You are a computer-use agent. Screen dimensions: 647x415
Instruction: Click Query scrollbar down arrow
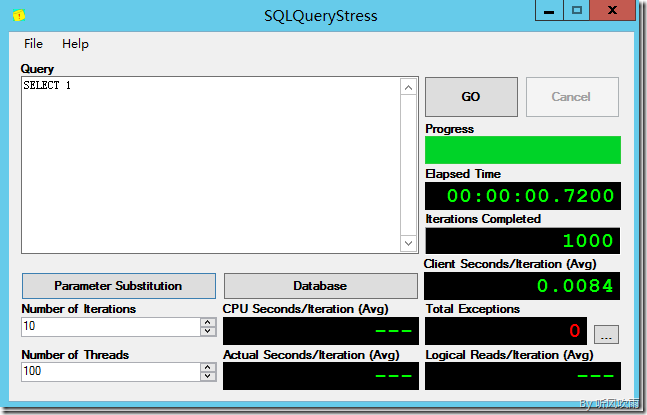click(409, 243)
